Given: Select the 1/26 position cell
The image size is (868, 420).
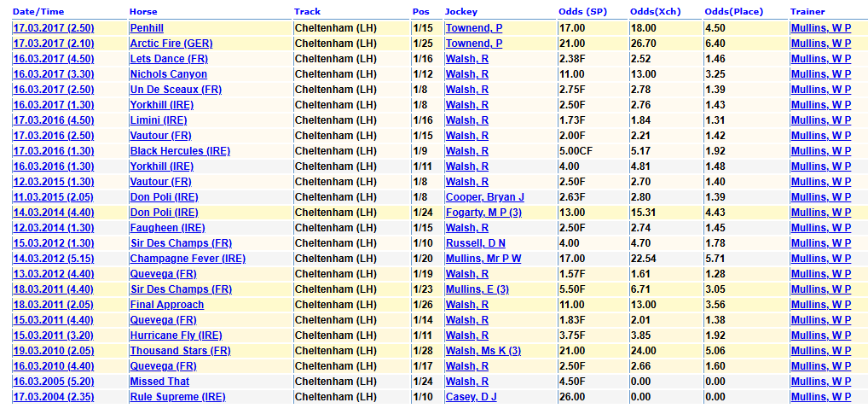Looking at the screenshot, I should [x=427, y=305].
